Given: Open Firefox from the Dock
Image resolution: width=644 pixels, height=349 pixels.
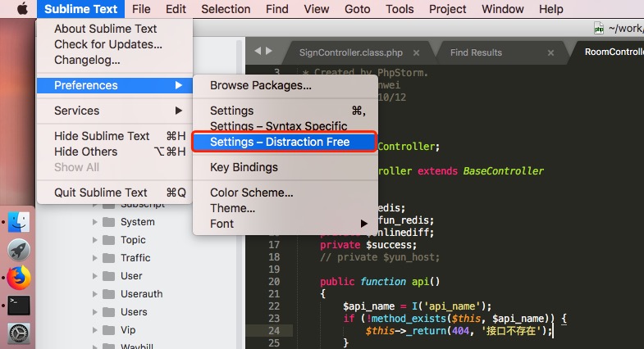Looking at the screenshot, I should pos(19,278).
